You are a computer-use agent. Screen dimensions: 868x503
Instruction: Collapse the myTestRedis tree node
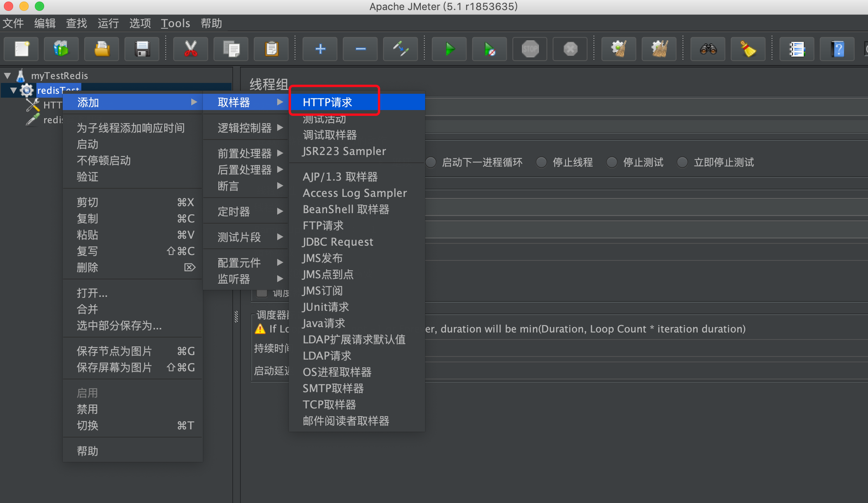(x=7, y=76)
